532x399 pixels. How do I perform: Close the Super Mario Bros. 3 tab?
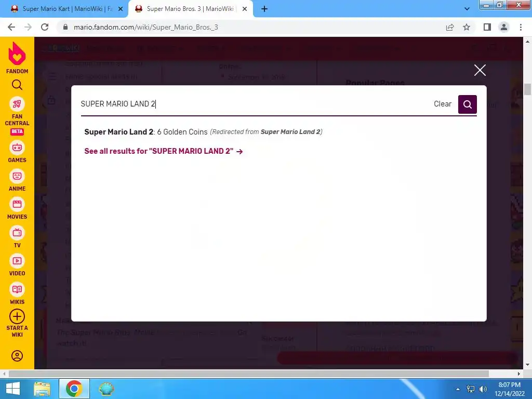pyautogui.click(x=245, y=9)
